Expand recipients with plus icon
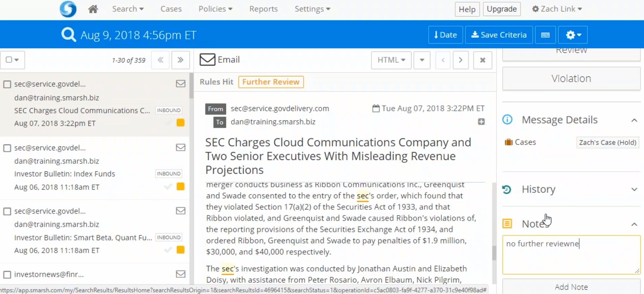The width and height of the screenshot is (644, 294). [481, 122]
